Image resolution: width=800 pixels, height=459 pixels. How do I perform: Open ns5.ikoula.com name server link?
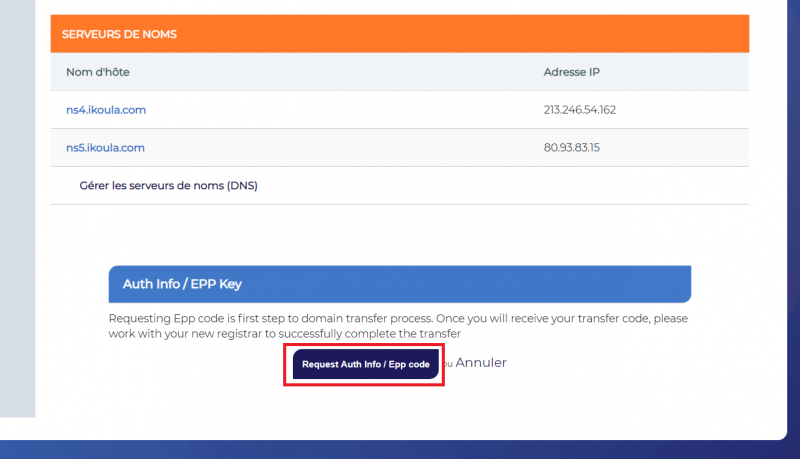click(x=105, y=147)
